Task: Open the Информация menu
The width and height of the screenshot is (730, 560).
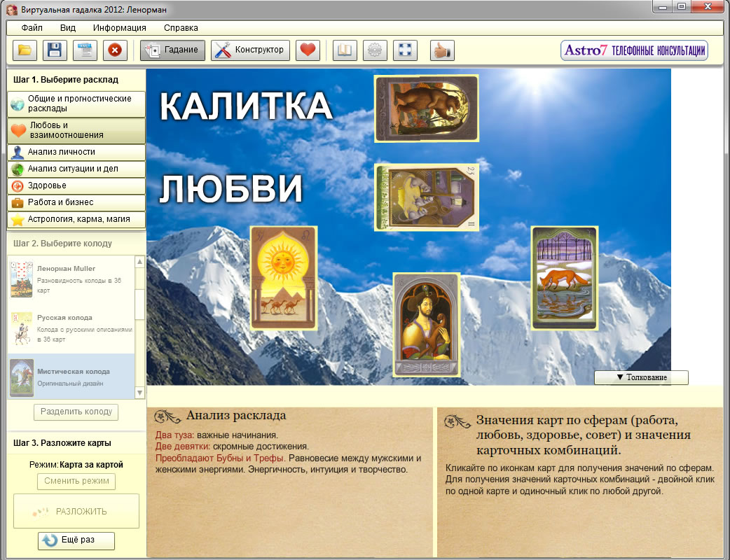Action: tap(120, 28)
